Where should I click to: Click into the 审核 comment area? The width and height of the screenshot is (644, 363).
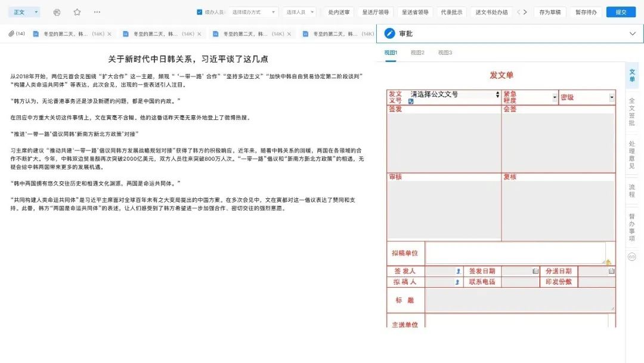pos(444,210)
